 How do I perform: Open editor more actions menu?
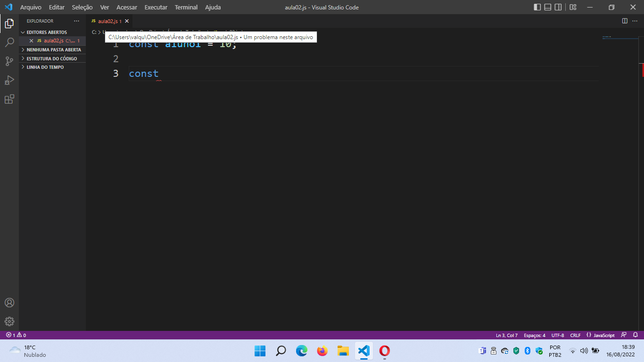point(635,21)
